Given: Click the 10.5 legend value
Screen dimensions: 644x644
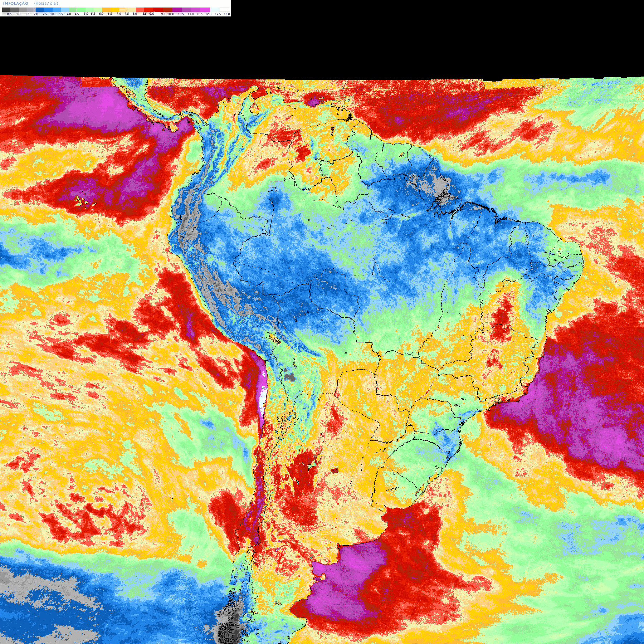Looking at the screenshot, I should coord(181,14).
